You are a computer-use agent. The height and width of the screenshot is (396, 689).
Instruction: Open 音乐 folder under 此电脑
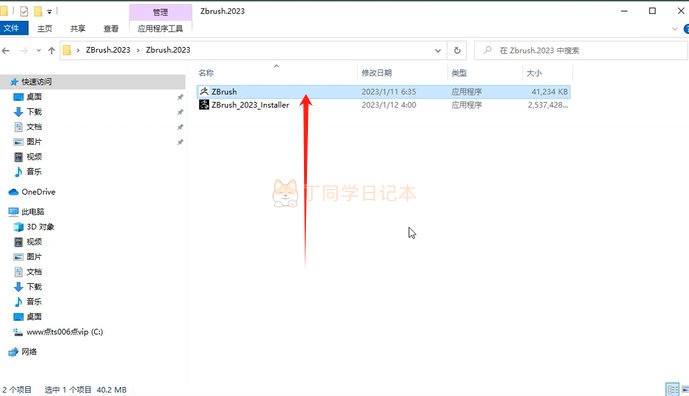point(34,302)
